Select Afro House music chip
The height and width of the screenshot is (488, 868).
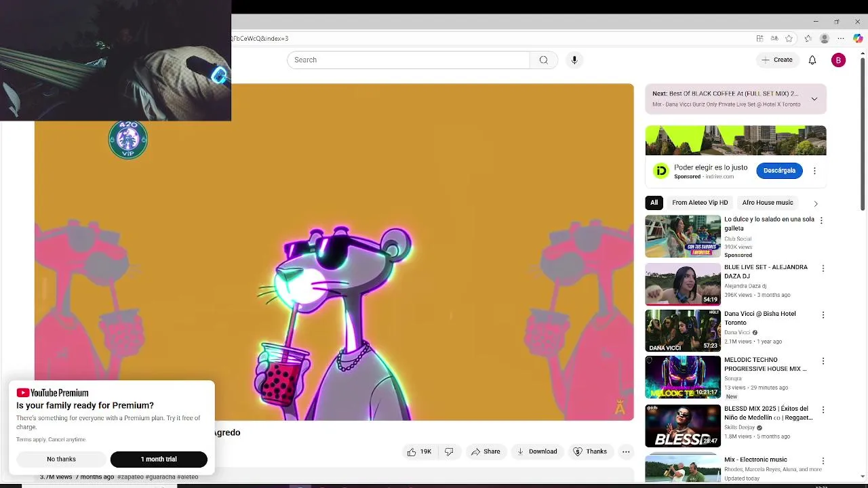coord(768,203)
